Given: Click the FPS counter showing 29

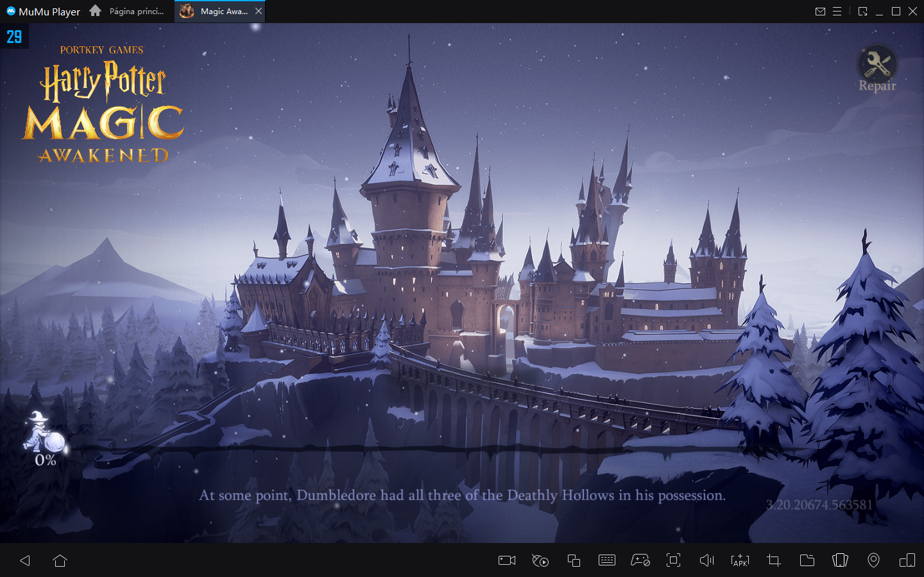Looking at the screenshot, I should 14,37.
